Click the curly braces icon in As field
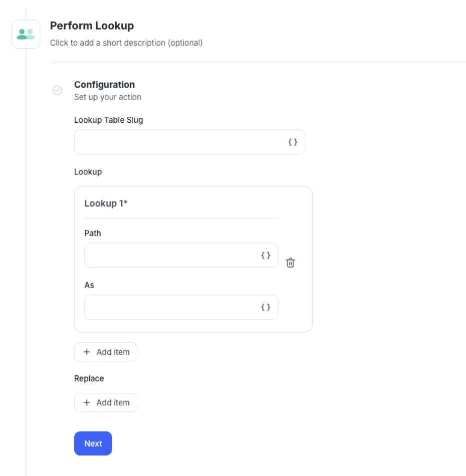The image size is (466, 476). tap(266, 307)
